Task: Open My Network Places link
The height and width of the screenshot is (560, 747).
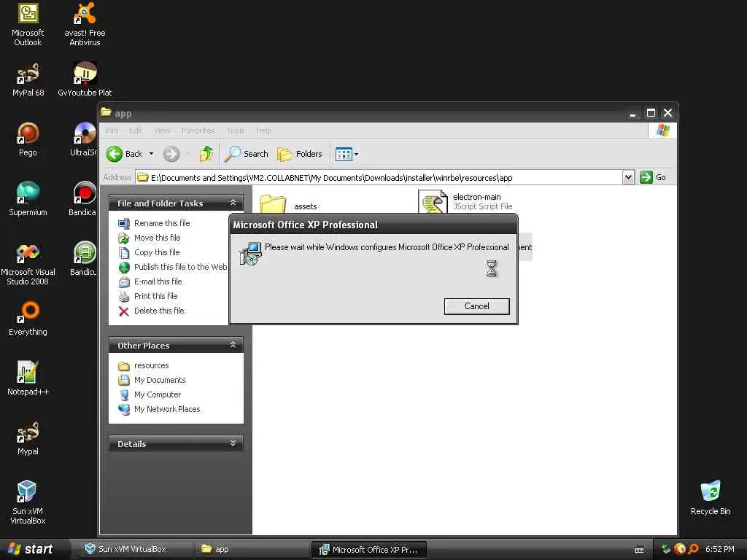Action: 159,409
